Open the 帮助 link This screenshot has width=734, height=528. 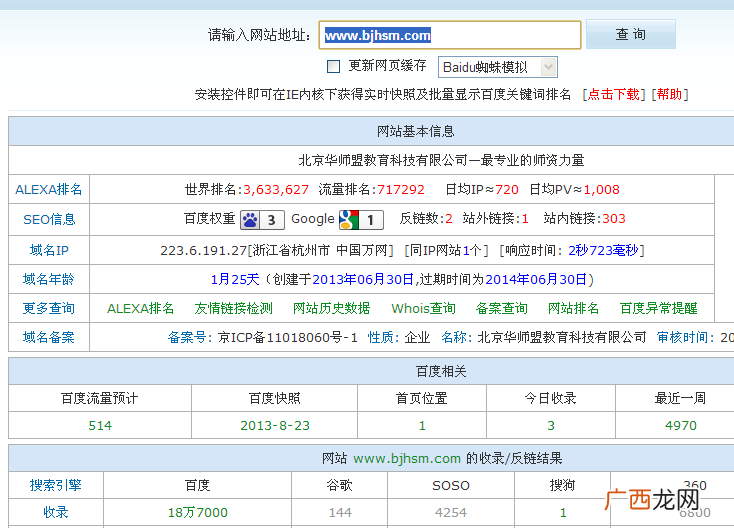pyautogui.click(x=669, y=95)
